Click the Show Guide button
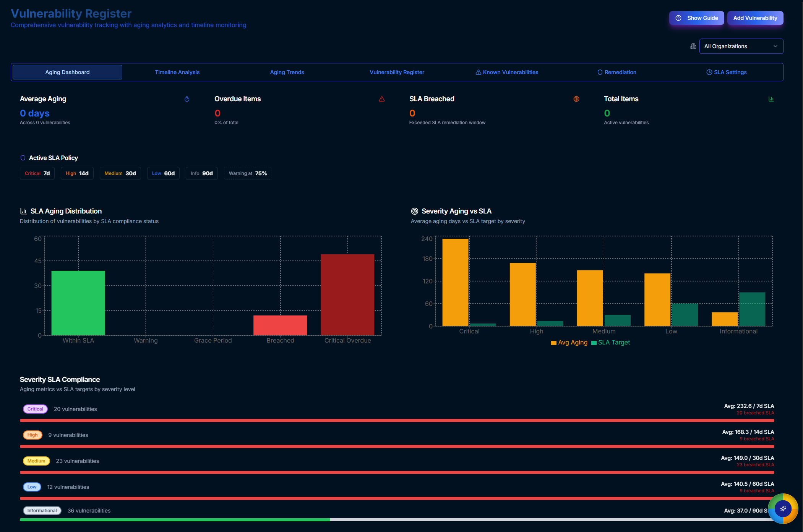The image size is (803, 532). point(696,18)
